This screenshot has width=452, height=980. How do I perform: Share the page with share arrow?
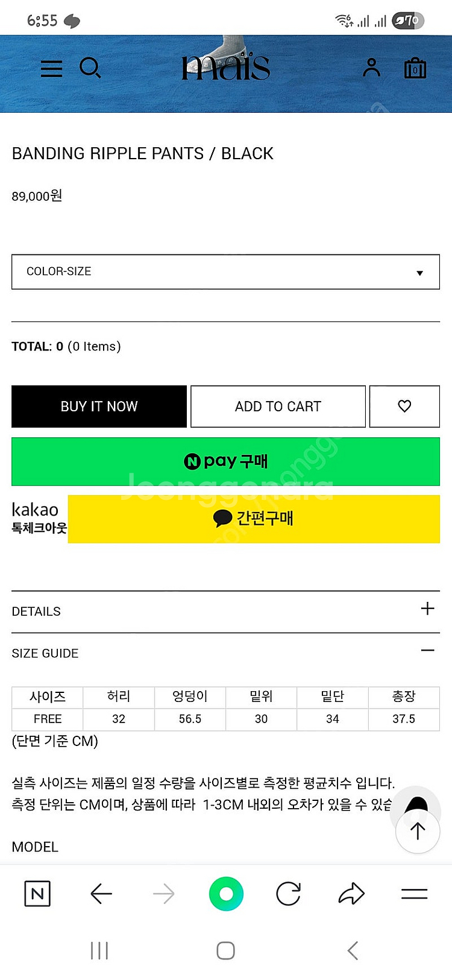point(351,894)
